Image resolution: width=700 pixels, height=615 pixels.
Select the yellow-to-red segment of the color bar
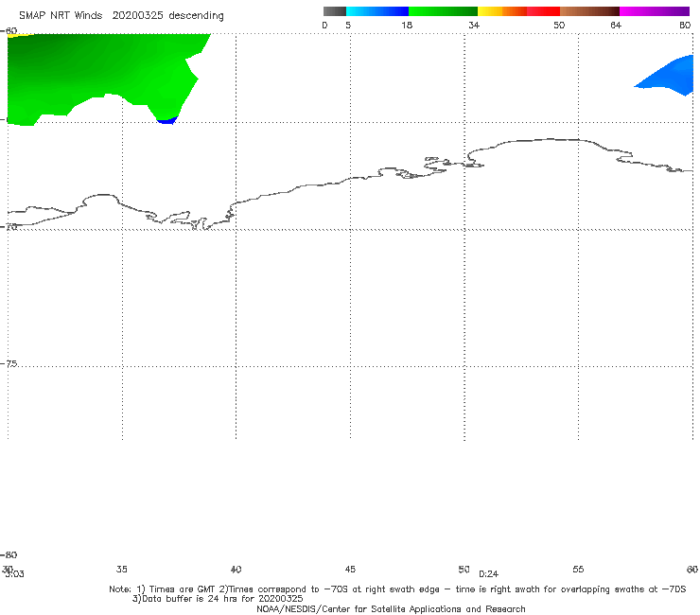[518, 11]
